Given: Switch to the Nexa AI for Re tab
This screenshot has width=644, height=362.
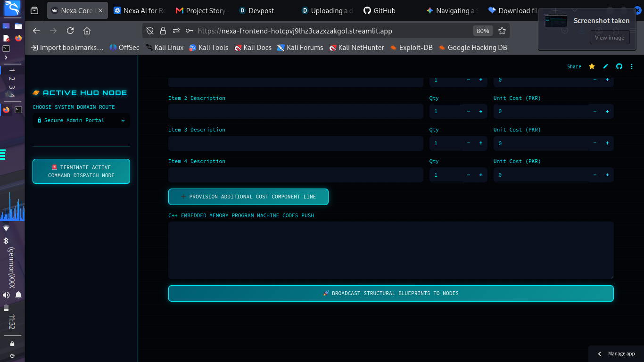Looking at the screenshot, I should [140, 10].
